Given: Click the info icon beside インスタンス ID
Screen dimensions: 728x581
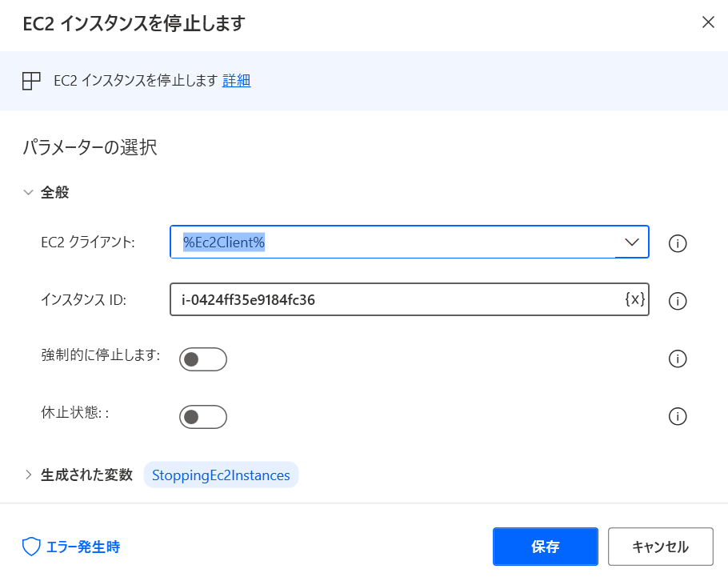Looking at the screenshot, I should click(x=678, y=300).
